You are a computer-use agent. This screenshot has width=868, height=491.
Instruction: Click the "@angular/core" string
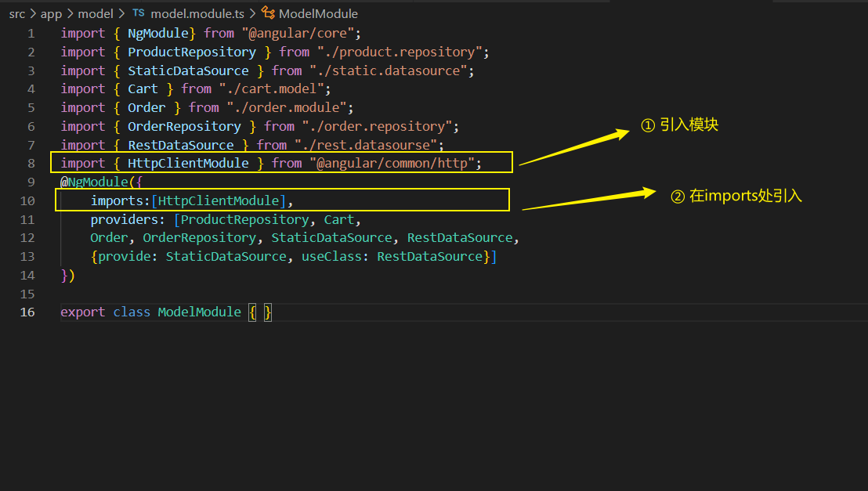[298, 33]
